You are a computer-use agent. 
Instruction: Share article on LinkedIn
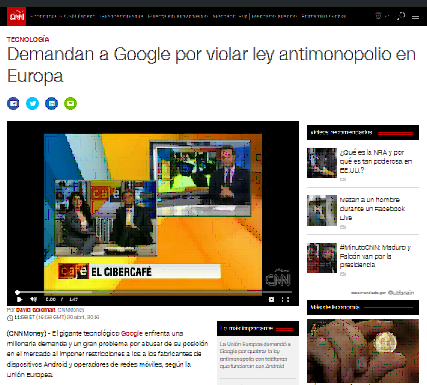coord(52,104)
